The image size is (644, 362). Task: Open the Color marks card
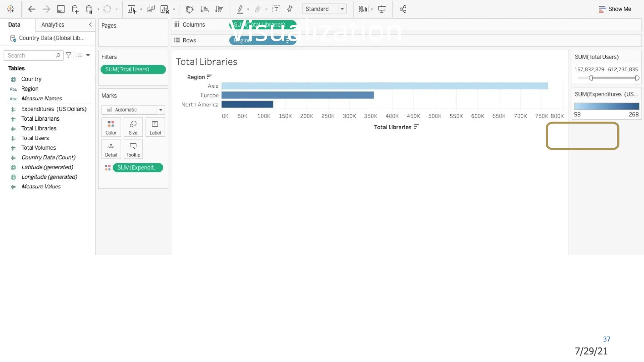(x=111, y=127)
